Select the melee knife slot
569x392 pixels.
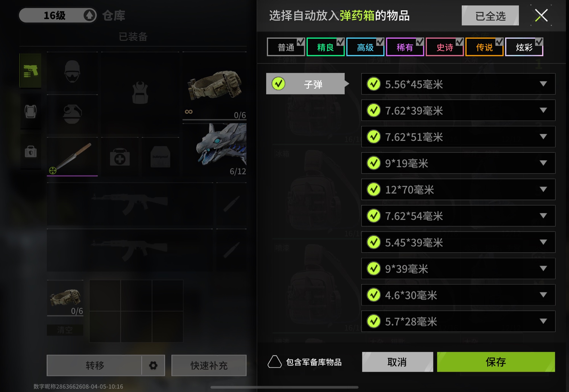[x=72, y=157]
